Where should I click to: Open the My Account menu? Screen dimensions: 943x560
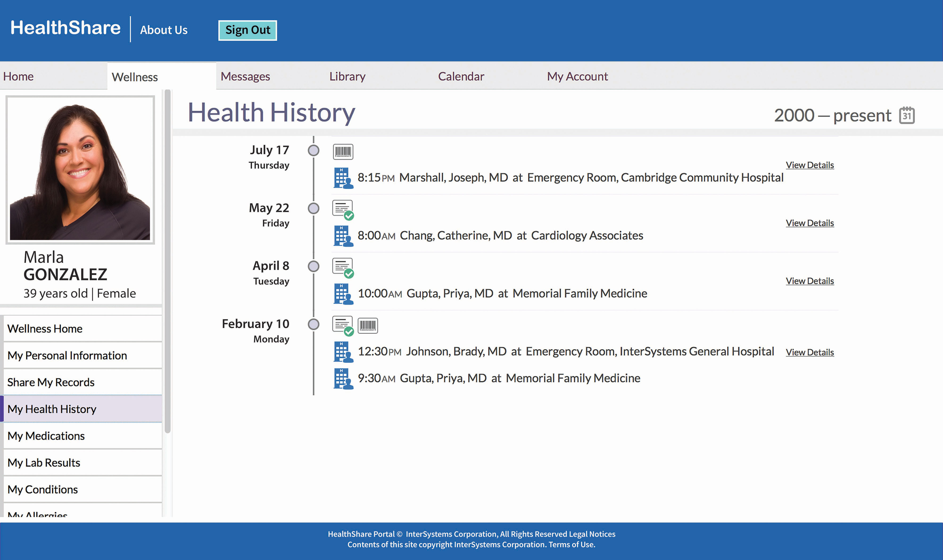point(577,76)
